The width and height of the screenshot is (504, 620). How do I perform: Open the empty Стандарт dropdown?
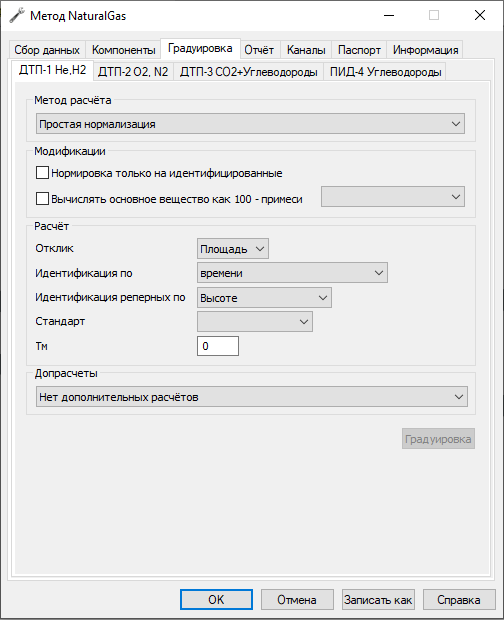pos(255,321)
